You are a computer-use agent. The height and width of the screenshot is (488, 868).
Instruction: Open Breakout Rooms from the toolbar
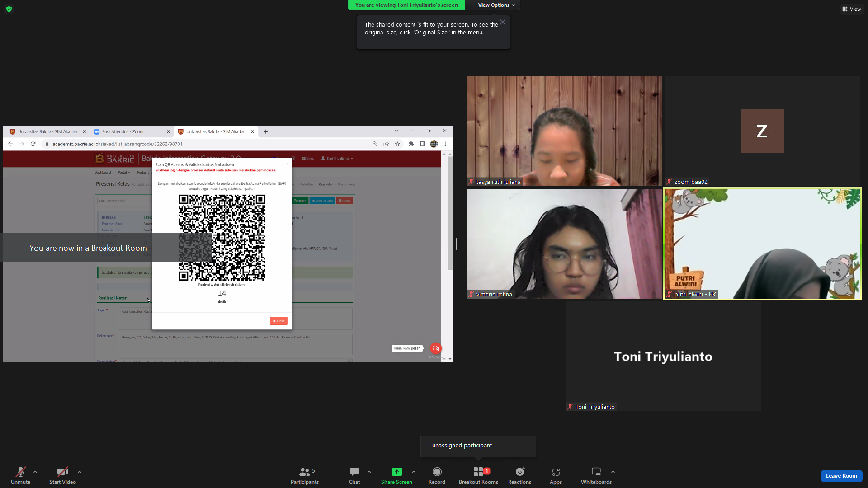pyautogui.click(x=478, y=475)
